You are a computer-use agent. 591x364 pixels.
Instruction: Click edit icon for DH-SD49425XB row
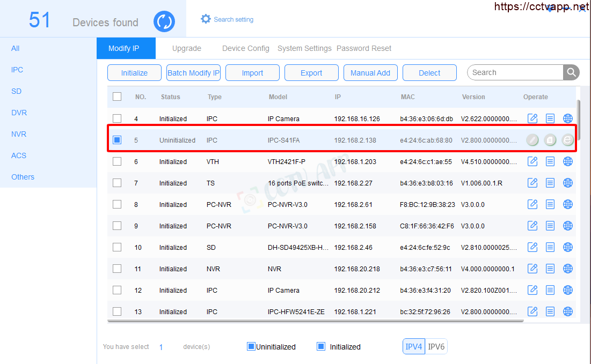[x=532, y=247]
